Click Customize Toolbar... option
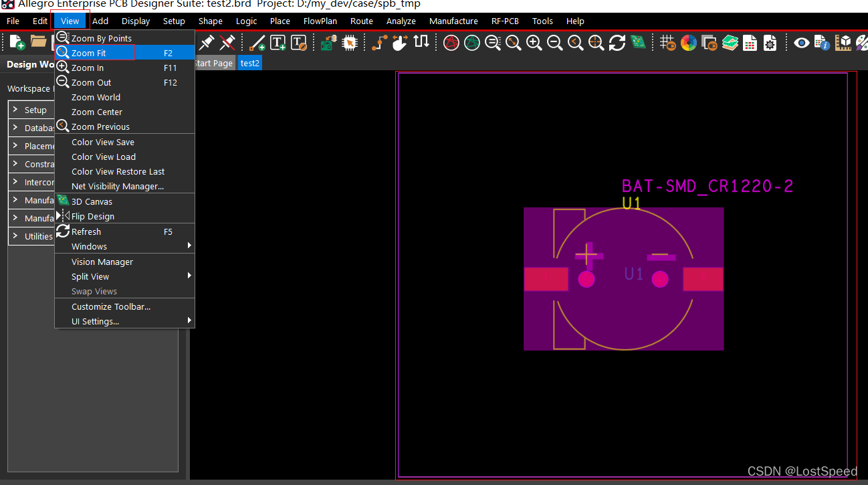The image size is (868, 485). tap(111, 306)
